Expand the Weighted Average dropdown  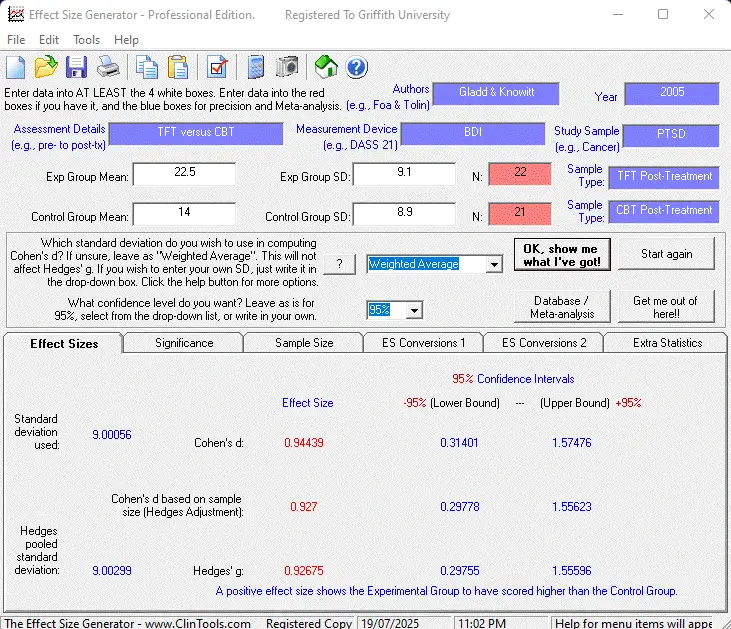493,264
